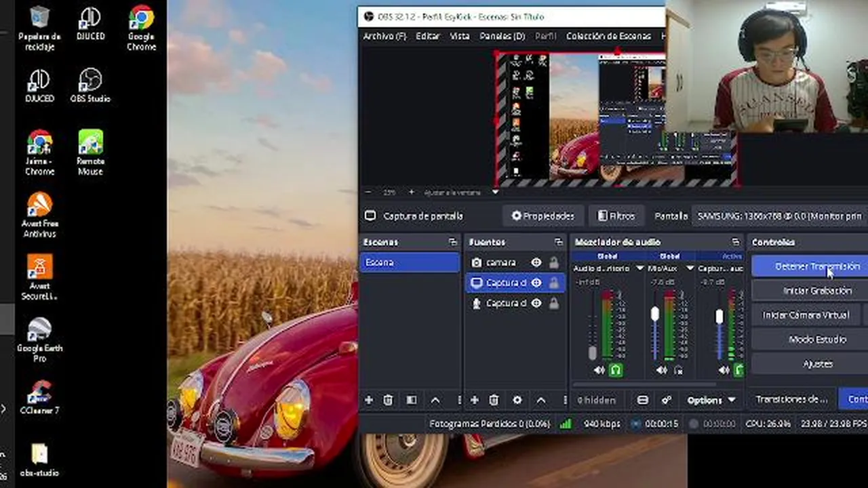Open the Archivo menu
The image size is (868, 488).
pos(384,37)
